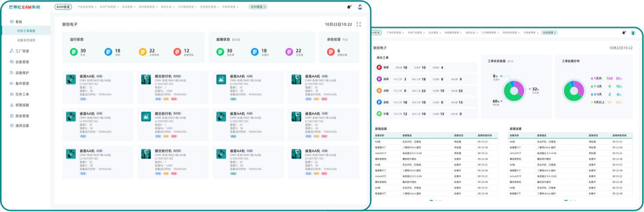Screen dimensions: 644x212
Task: Click orange 正常停机 status icon showing 22
Action: [143, 52]
